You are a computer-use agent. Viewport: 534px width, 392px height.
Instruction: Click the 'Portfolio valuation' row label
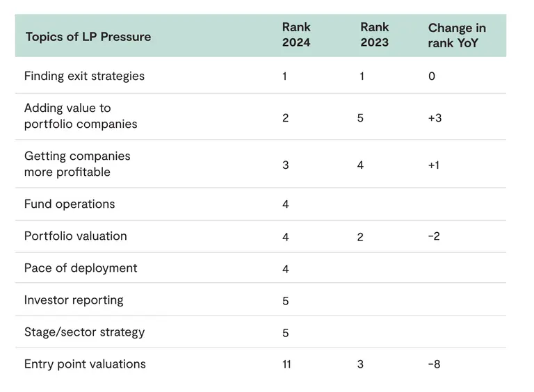[75, 236]
